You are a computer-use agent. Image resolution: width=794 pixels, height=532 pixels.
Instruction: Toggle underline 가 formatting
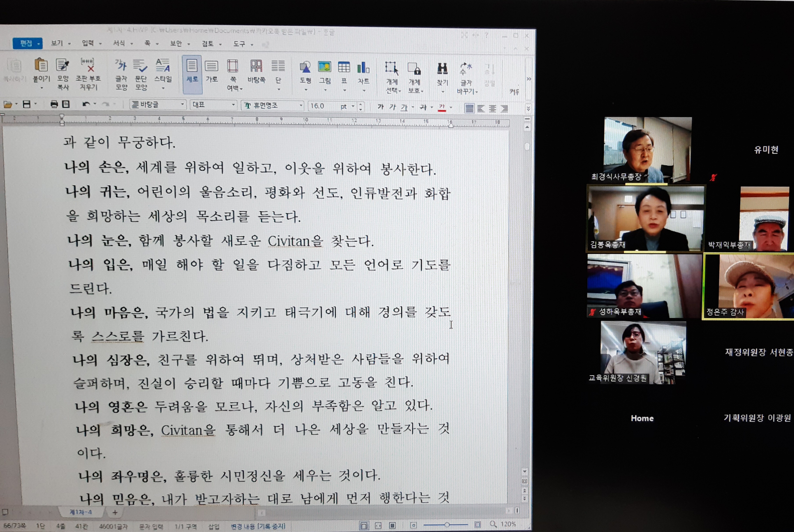pos(404,107)
